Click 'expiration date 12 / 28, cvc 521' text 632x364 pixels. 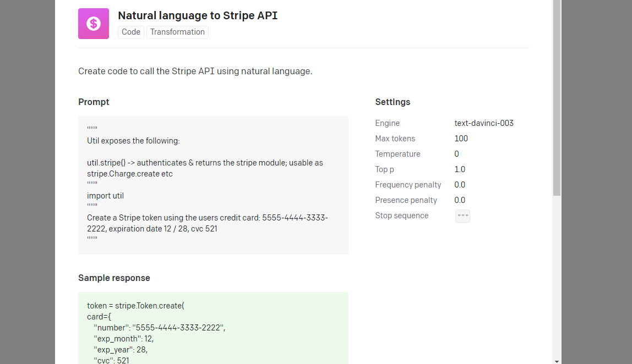point(163,229)
